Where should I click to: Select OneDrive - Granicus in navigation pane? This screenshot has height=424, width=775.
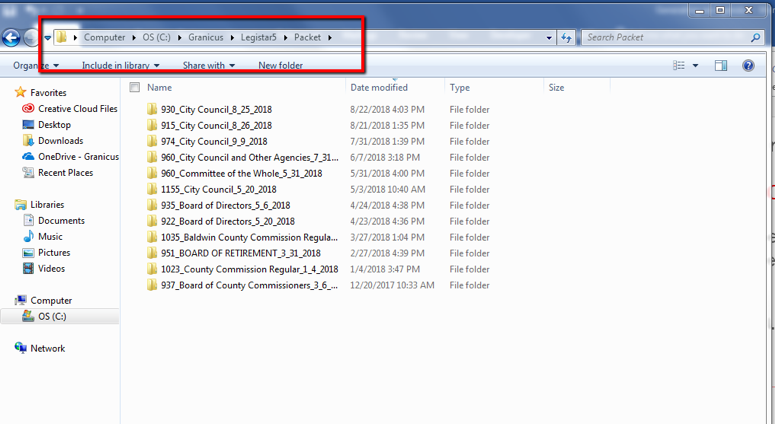[x=79, y=157]
